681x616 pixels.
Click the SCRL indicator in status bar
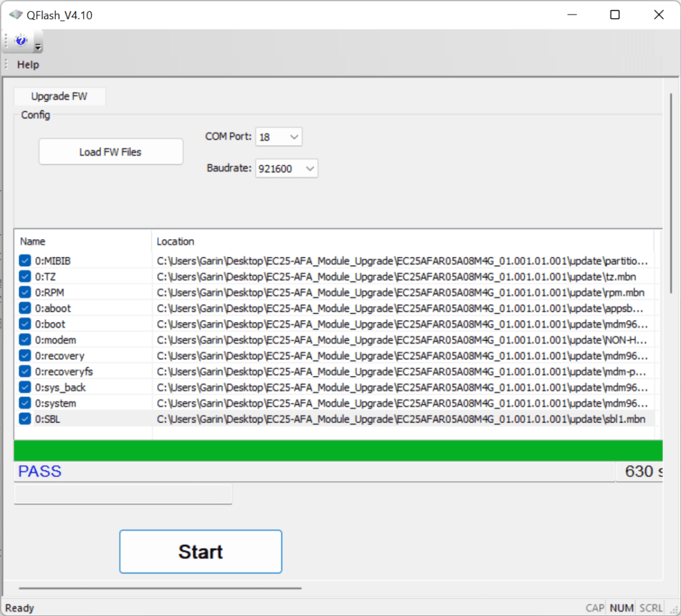(650, 607)
